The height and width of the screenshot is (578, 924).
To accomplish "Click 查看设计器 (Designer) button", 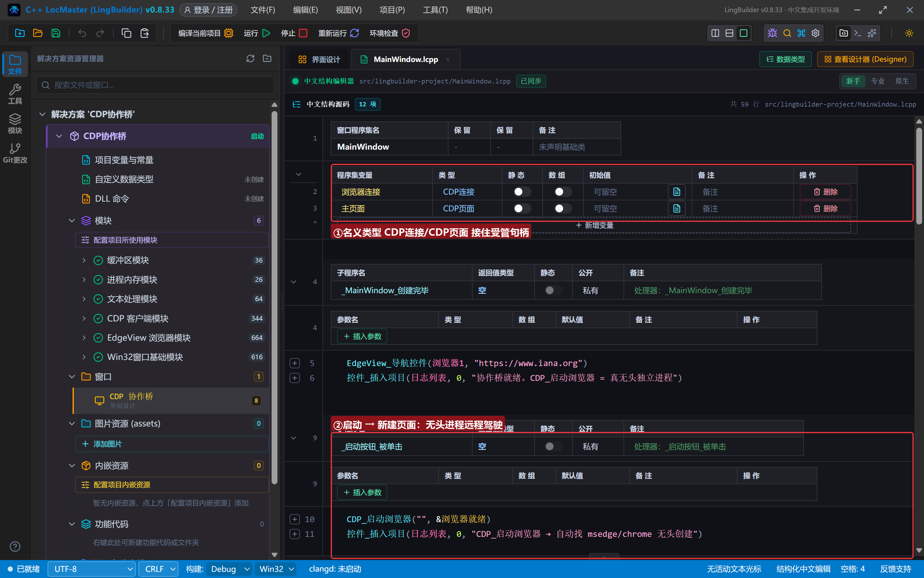I will pos(865,59).
